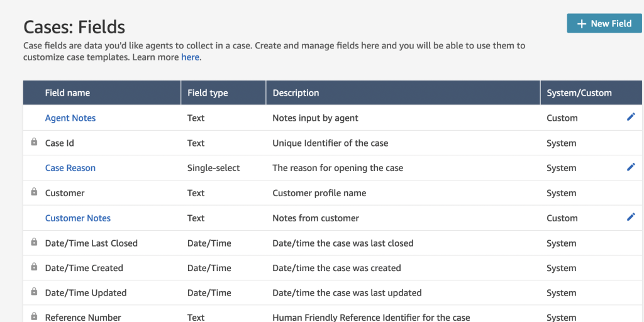Viewport: 644px width, 322px height.
Task: Click lock icon next to Date/Time Created
Action: (35, 267)
